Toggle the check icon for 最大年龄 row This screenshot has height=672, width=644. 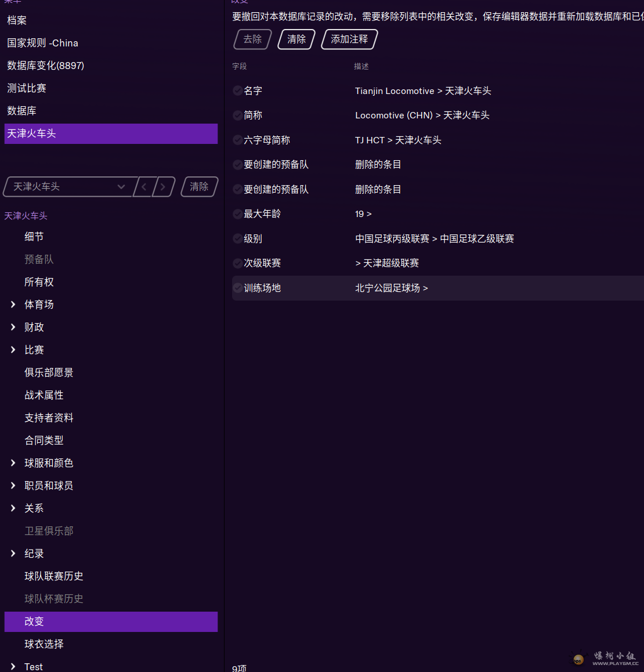coord(238,214)
